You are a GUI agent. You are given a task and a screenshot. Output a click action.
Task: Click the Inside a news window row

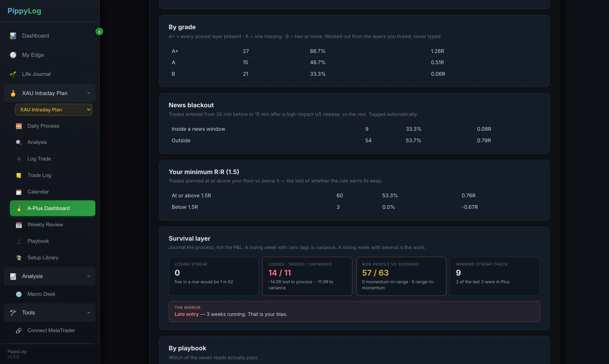click(x=354, y=129)
